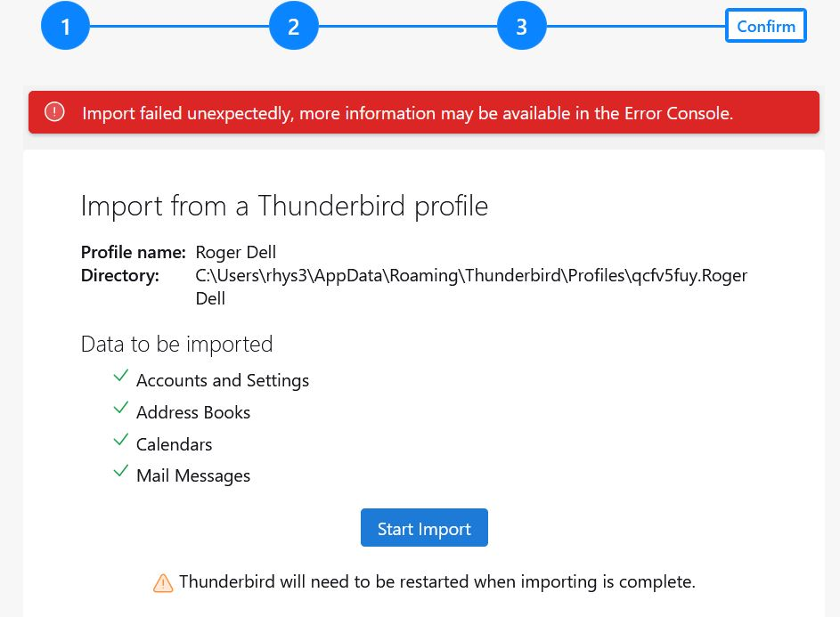
Task: Go back to import step 1
Action: (x=65, y=26)
